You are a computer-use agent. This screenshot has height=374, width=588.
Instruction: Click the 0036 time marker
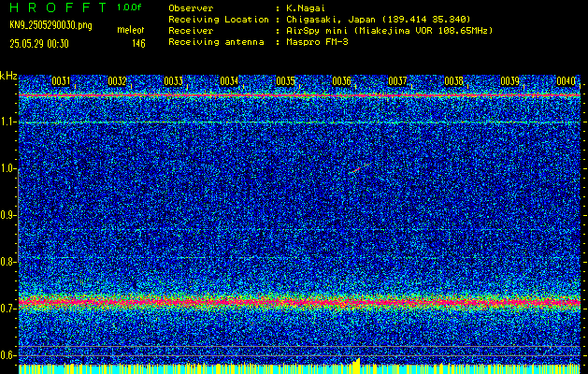341,81
